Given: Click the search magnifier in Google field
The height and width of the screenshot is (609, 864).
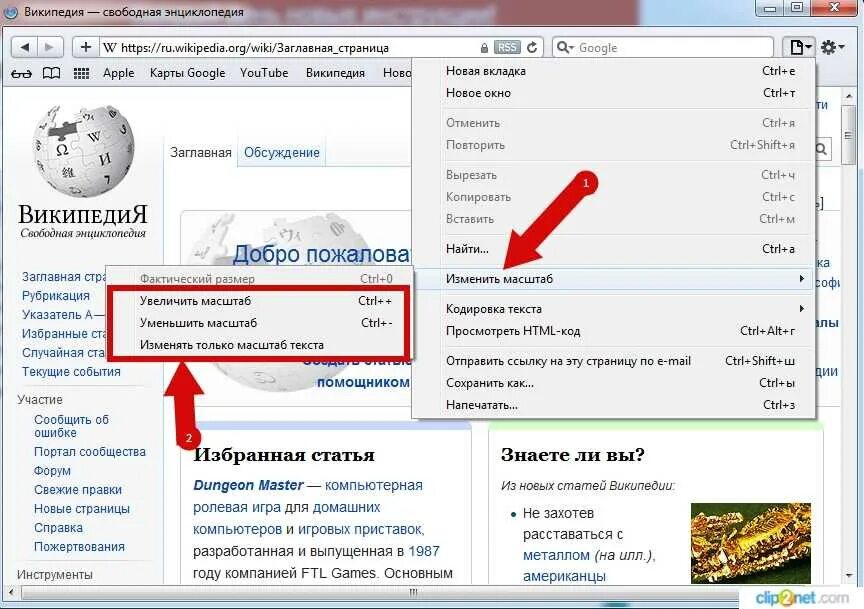Looking at the screenshot, I should 564,47.
